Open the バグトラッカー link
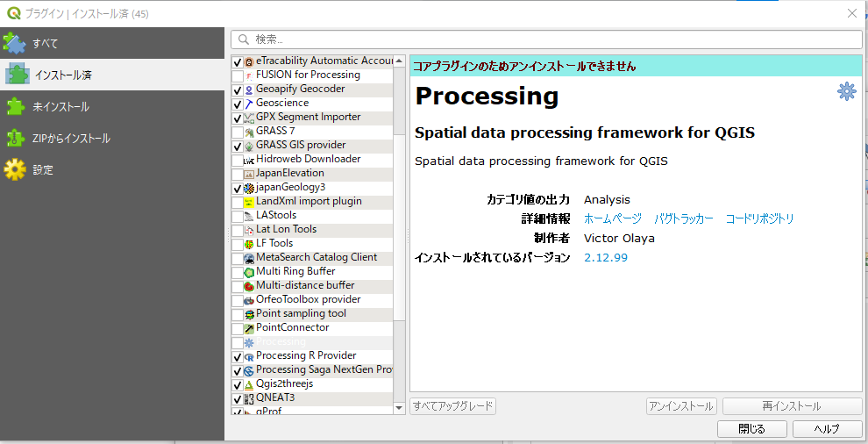The height and width of the screenshot is (444, 868). point(684,218)
